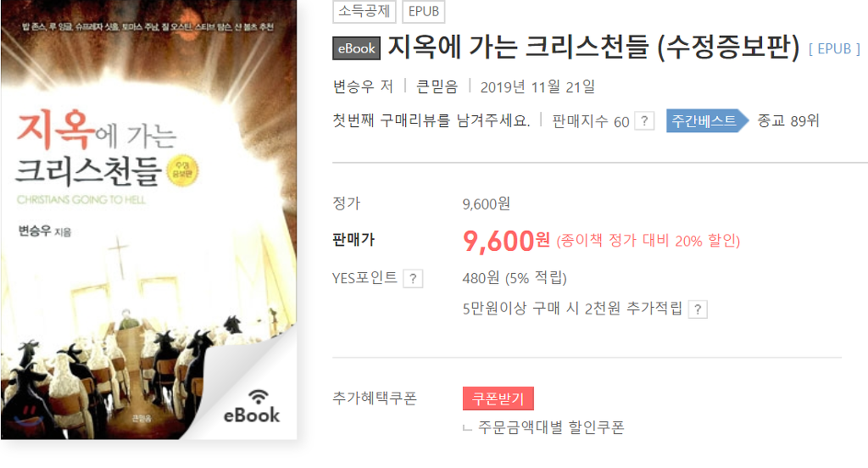Click the help icon beside 판매지수 60
Image resolution: width=868 pixels, height=468 pixels.
pos(644,120)
